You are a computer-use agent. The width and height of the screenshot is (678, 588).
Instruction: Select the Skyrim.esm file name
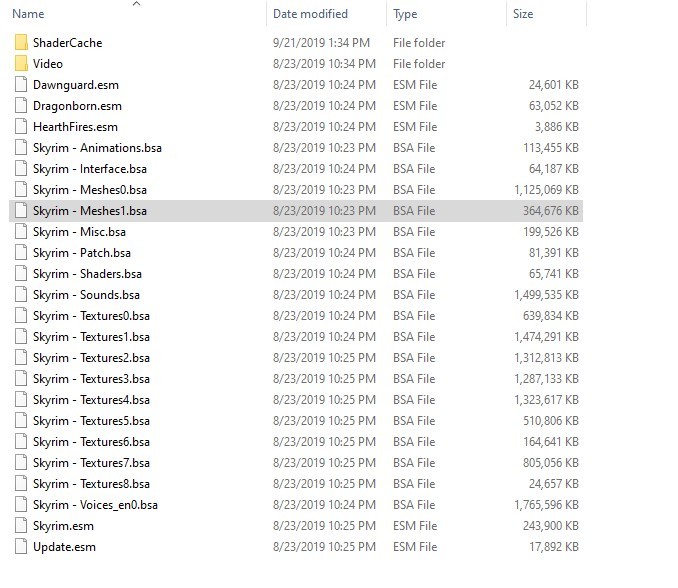(x=64, y=526)
